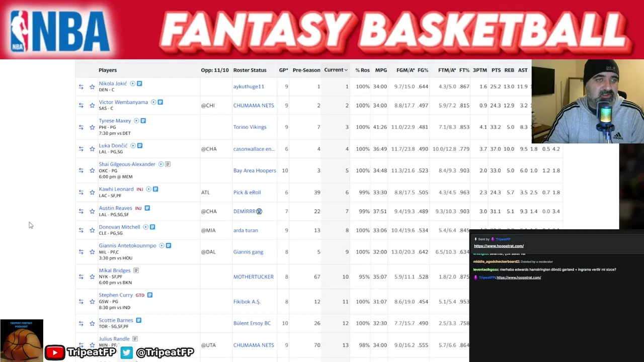Click the webcam feed of the streamer
The height and width of the screenshot is (362, 644).
click(x=588, y=102)
